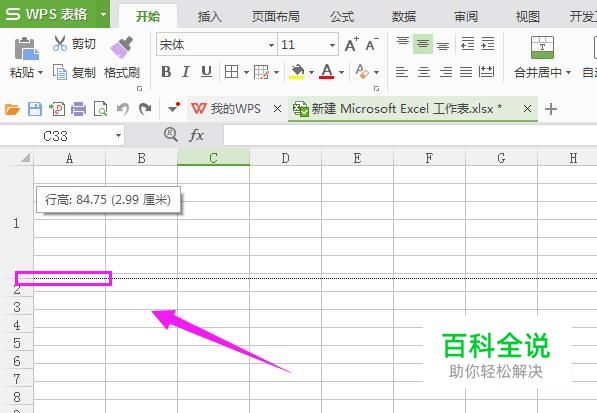Toggle bold formatting

(166, 72)
